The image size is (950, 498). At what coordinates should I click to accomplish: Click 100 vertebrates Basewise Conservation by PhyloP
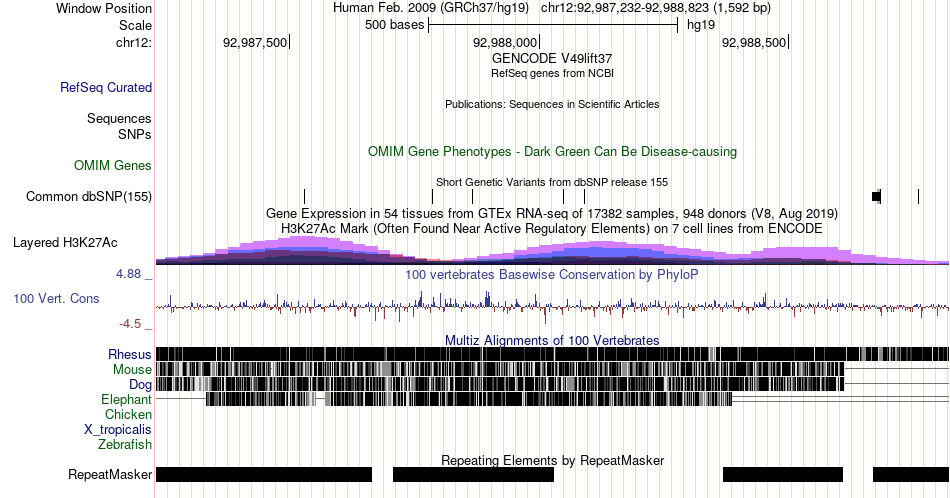[552, 274]
